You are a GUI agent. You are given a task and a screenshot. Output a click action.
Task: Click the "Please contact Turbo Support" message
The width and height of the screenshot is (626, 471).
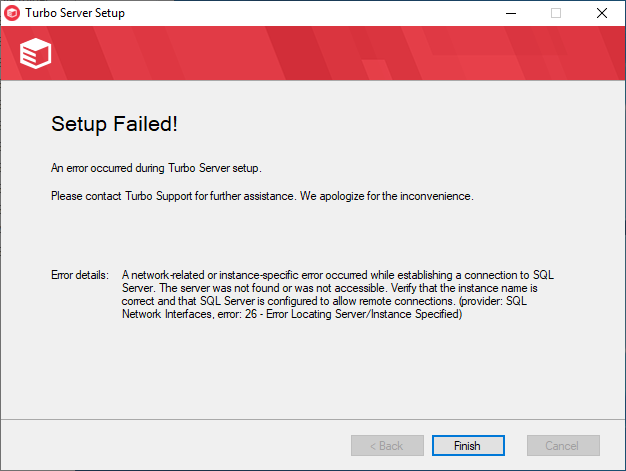coord(262,196)
